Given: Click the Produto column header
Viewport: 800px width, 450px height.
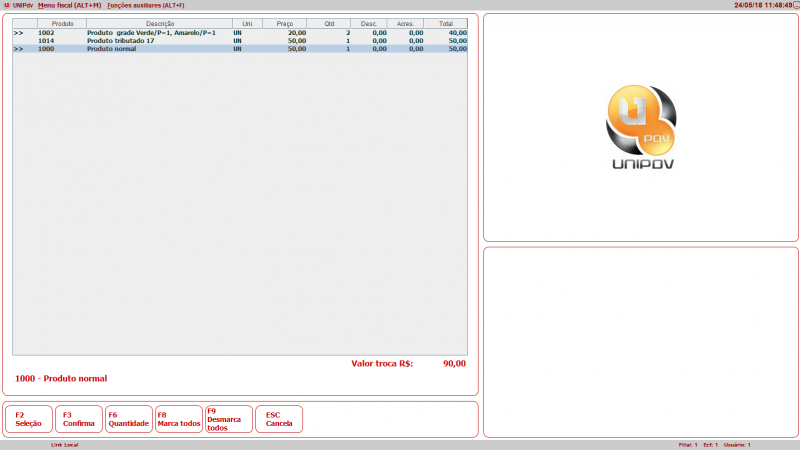Looking at the screenshot, I should (62, 23).
